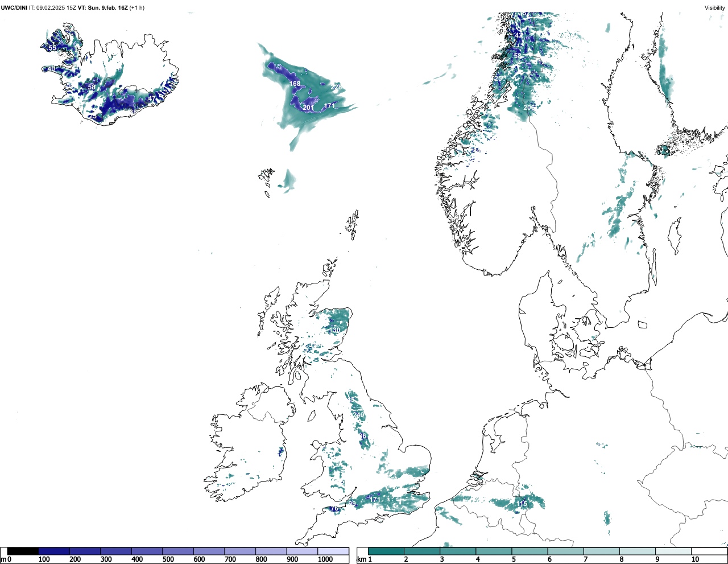The width and height of the screenshot is (728, 564).
Task: Click the (+1 h) forecast offset text
Action: click(137, 7)
